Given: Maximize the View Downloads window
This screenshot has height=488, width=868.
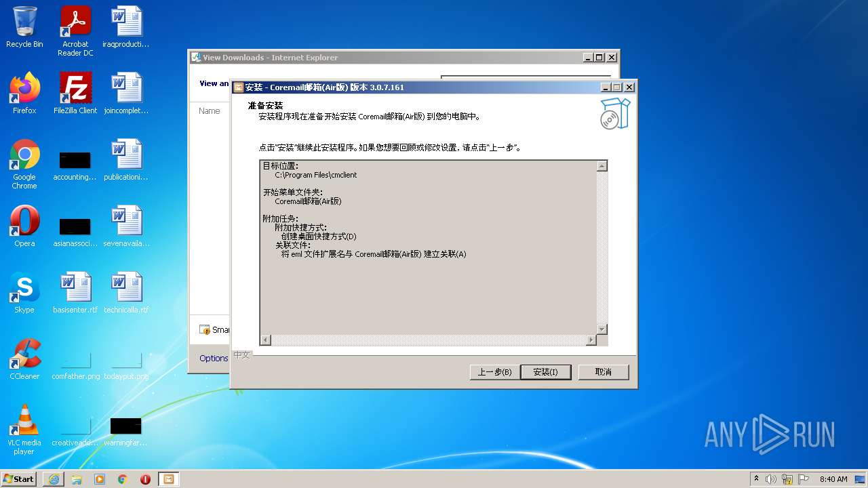Looking at the screenshot, I should pos(599,58).
